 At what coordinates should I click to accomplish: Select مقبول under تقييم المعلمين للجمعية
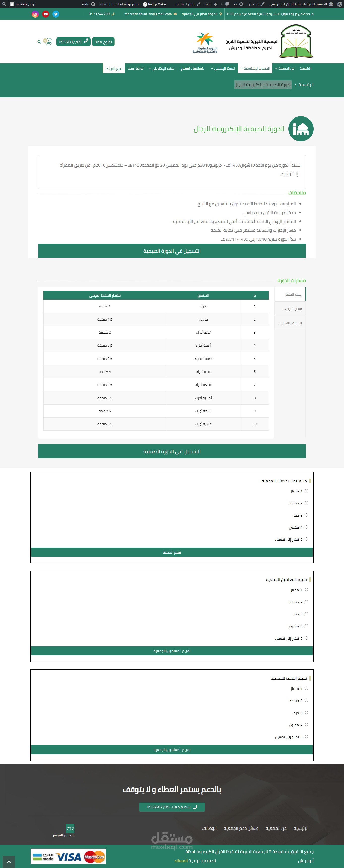click(x=306, y=626)
